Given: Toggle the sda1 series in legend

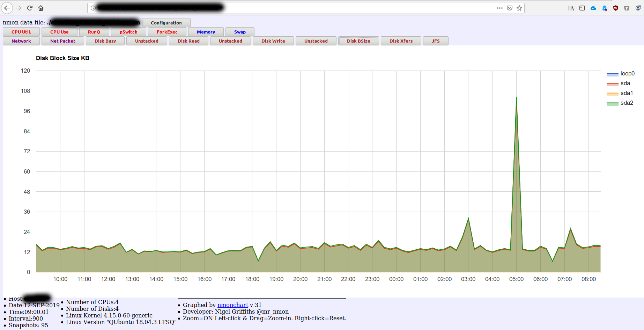Looking at the screenshot, I should pos(627,93).
